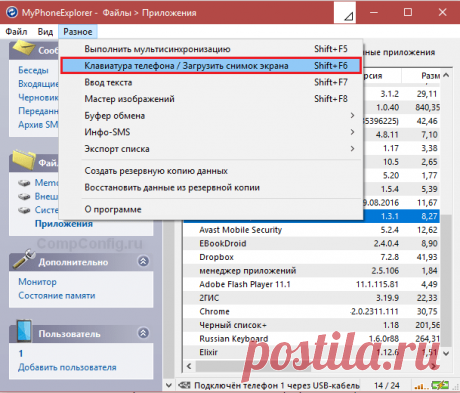Collapse the Пользователь panel
460x393 pixels.
tap(143, 333)
